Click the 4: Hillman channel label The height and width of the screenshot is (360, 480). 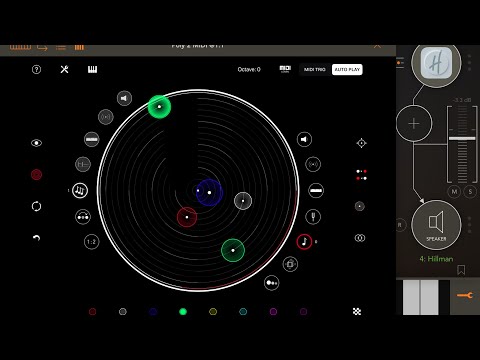pos(436,259)
